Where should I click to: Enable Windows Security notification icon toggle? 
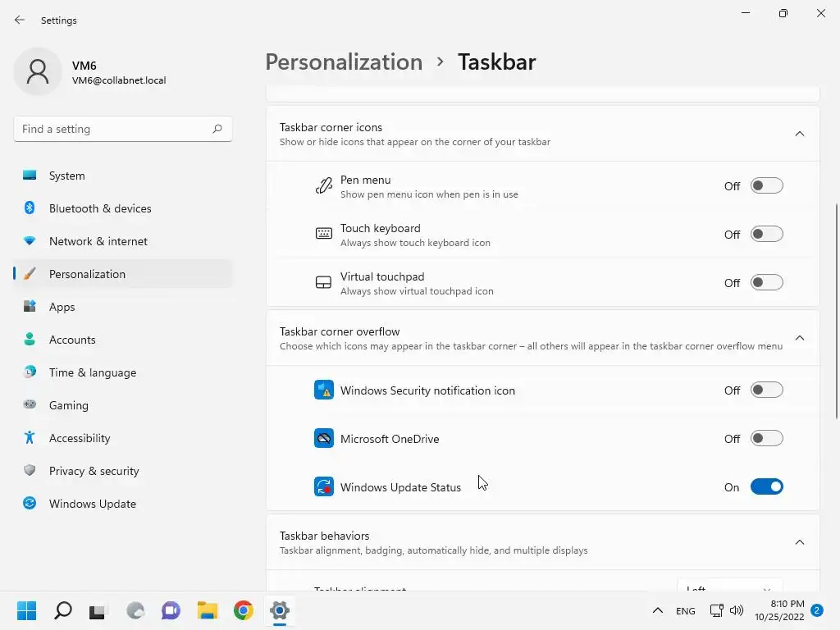point(767,390)
